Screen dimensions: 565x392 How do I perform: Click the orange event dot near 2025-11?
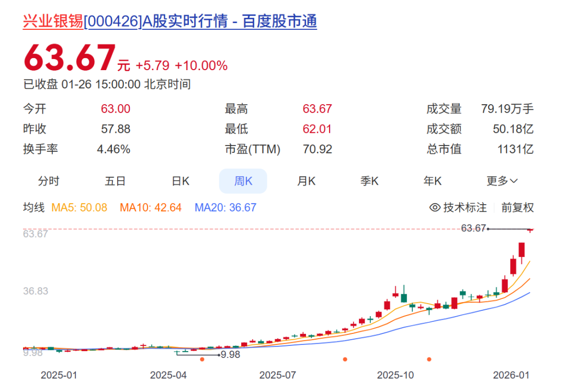click(x=429, y=359)
